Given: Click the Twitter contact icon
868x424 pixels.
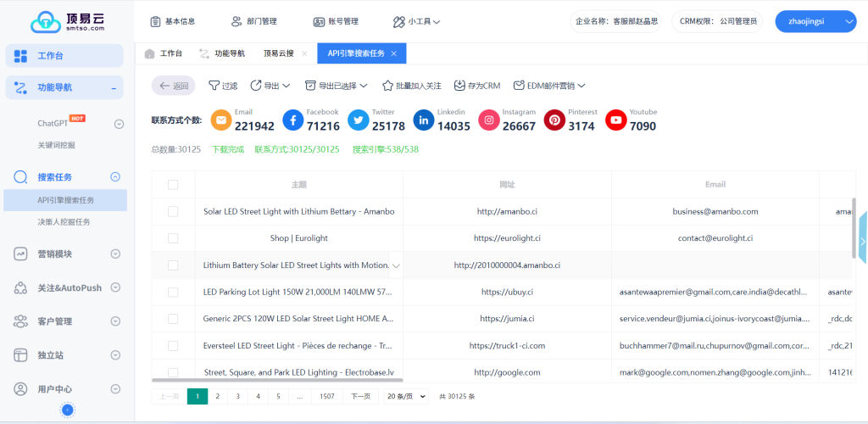Looking at the screenshot, I should 359,120.
